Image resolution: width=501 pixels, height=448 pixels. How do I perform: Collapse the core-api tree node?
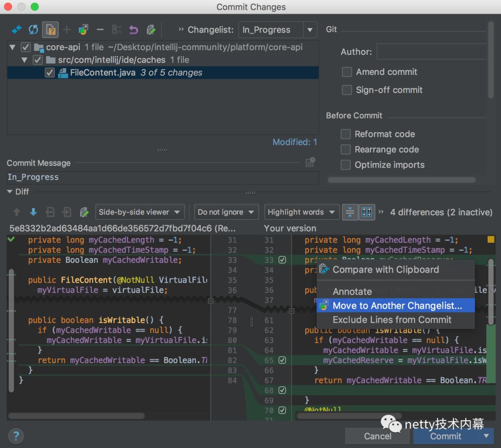(x=13, y=47)
